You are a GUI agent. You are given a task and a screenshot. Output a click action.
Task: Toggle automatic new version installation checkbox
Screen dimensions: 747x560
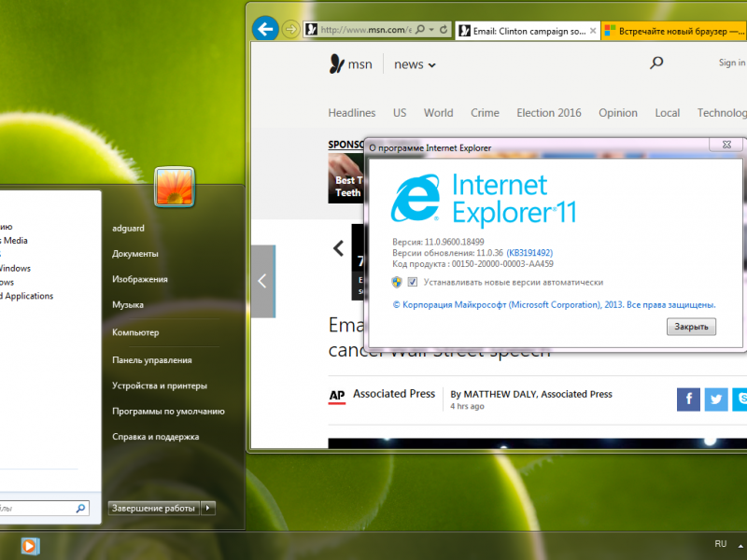(413, 282)
